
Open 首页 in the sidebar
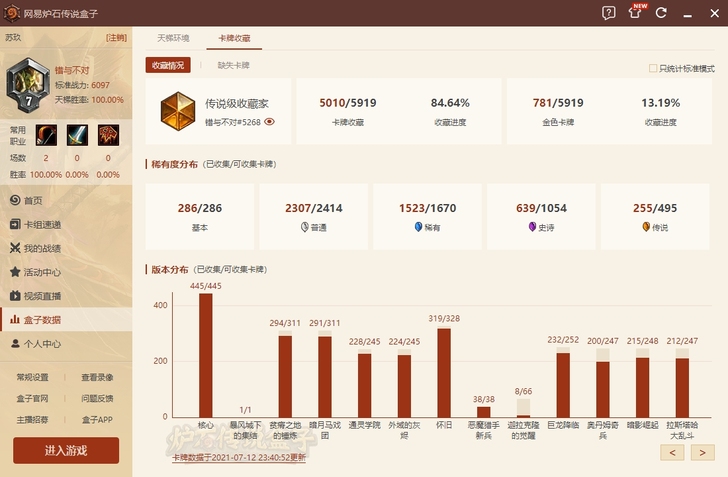[x=66, y=200]
